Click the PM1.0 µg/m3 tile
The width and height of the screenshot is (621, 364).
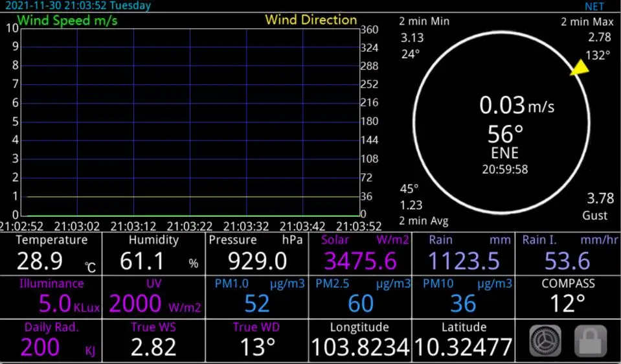point(257,297)
